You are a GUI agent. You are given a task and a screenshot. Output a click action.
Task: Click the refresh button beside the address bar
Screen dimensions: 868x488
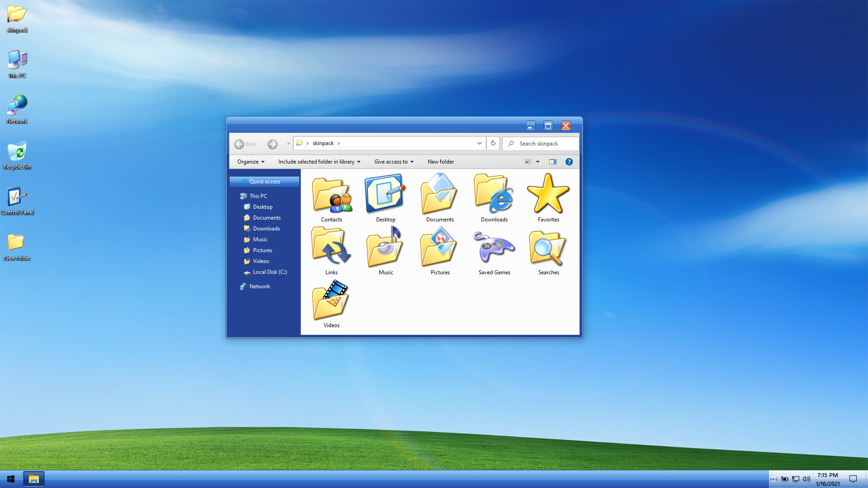tap(493, 143)
